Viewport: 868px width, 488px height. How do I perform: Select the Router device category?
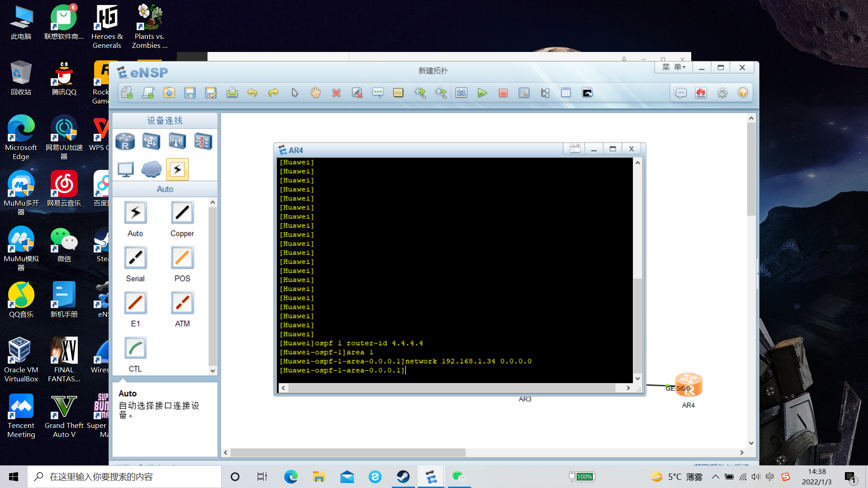click(x=125, y=141)
